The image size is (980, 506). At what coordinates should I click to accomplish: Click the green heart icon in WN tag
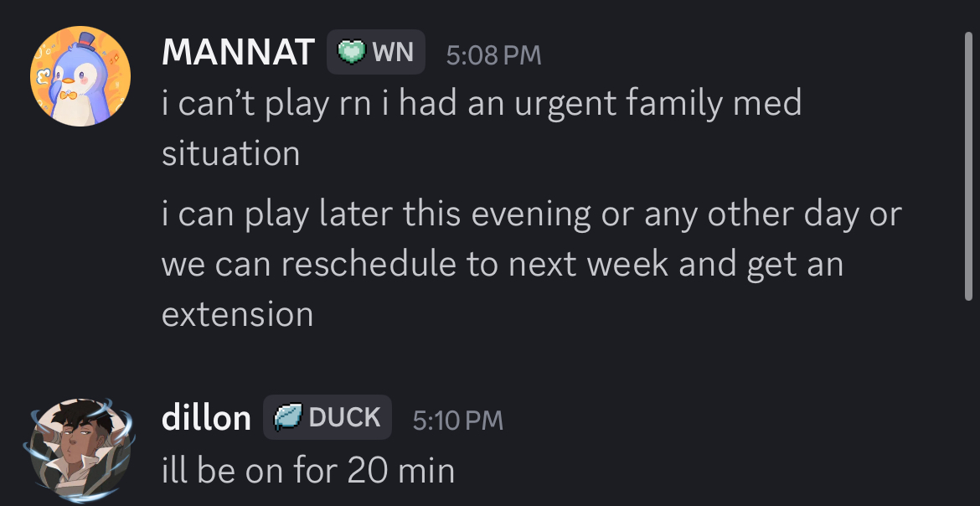tap(352, 53)
